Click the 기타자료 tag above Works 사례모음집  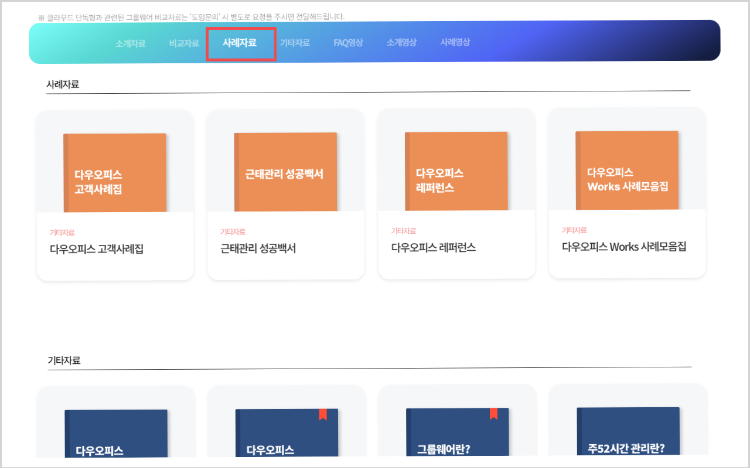tap(574, 230)
